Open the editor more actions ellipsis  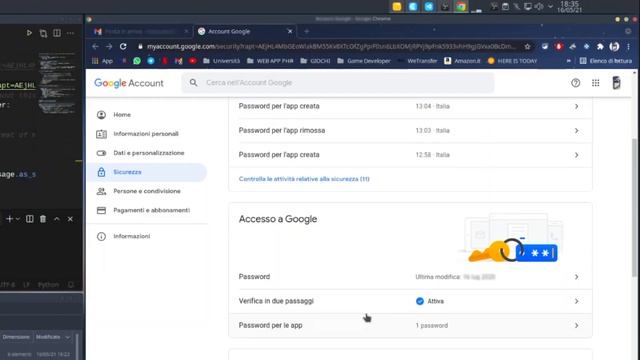pyautogui.click(x=70, y=33)
